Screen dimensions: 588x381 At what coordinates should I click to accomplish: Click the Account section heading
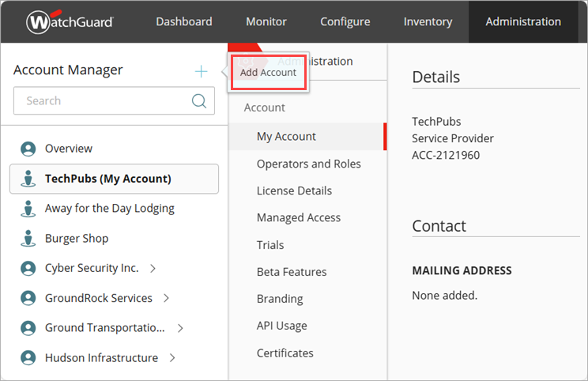(x=265, y=108)
